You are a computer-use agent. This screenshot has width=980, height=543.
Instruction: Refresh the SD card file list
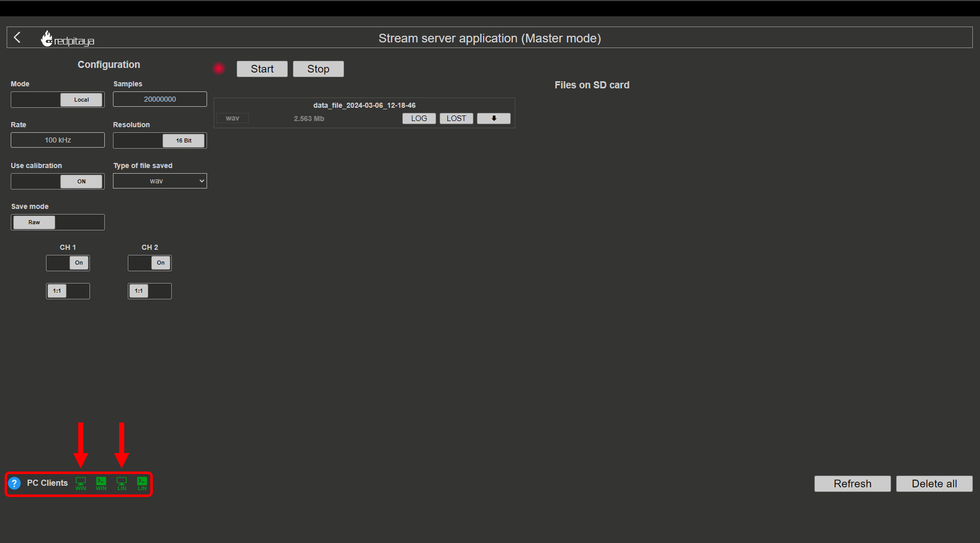pos(853,484)
